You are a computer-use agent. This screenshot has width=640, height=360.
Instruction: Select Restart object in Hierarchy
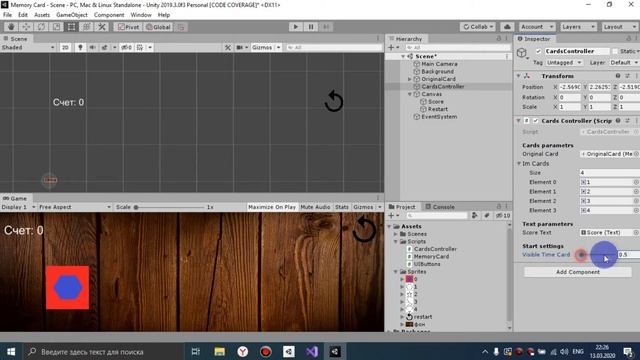(x=438, y=109)
